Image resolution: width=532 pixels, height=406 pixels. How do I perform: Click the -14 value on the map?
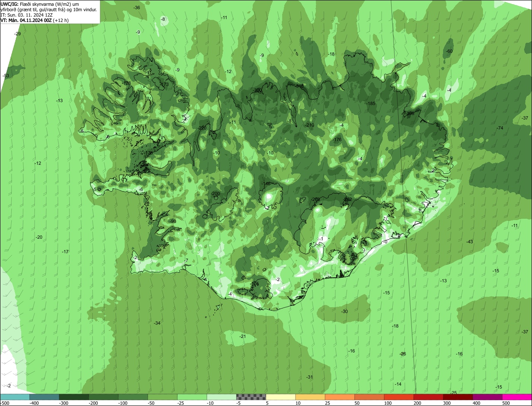click(x=398, y=384)
